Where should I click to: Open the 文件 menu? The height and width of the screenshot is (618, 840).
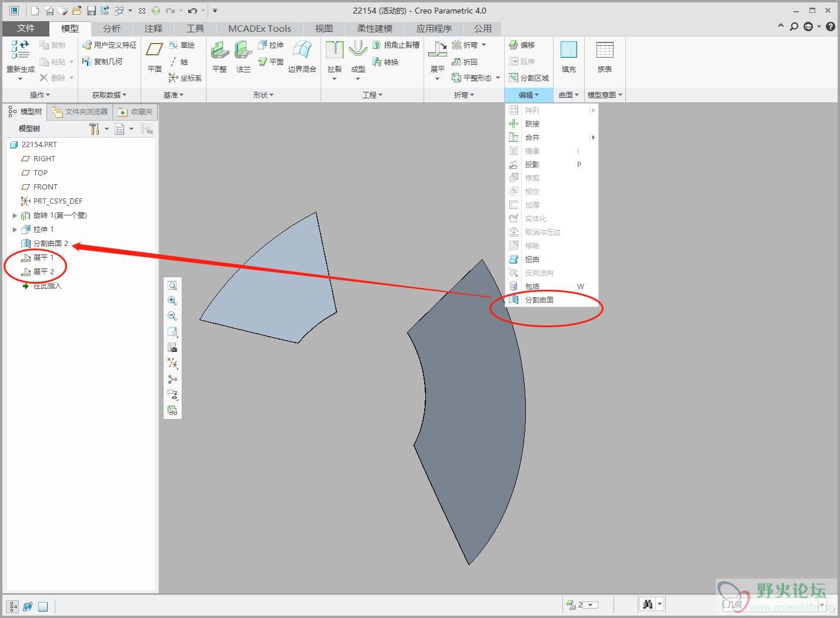pyautogui.click(x=26, y=28)
